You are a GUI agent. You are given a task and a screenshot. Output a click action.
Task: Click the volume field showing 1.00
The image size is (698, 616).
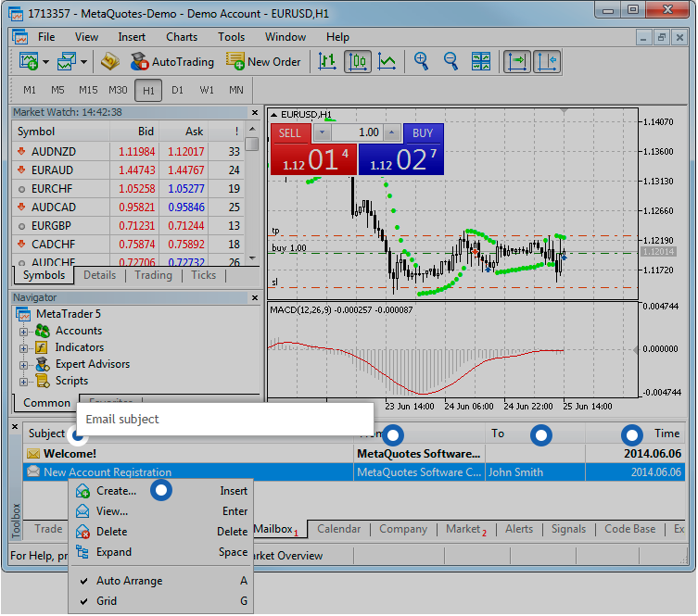coord(357,132)
